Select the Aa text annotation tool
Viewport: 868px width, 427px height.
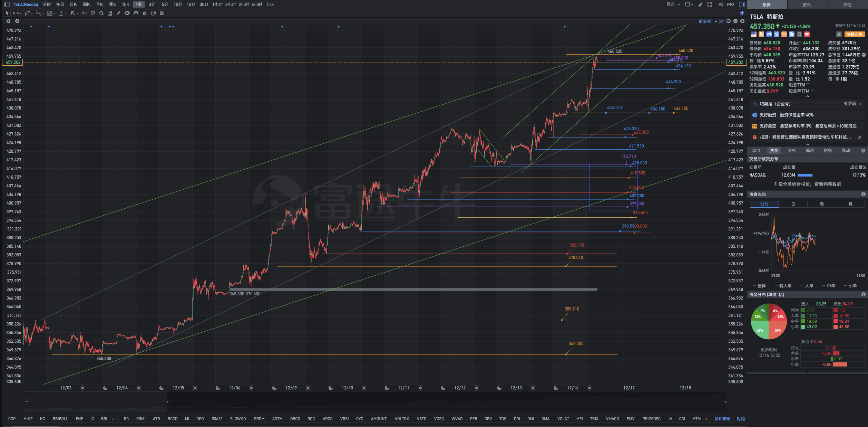click(84, 13)
